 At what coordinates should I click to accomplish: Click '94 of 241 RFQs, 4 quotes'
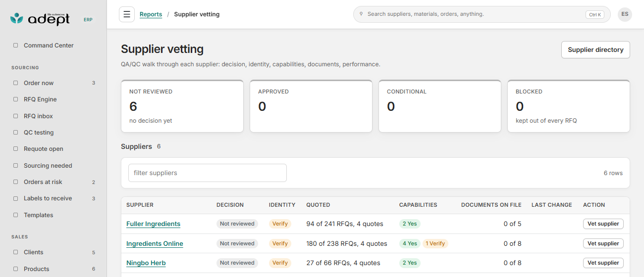pos(345,224)
